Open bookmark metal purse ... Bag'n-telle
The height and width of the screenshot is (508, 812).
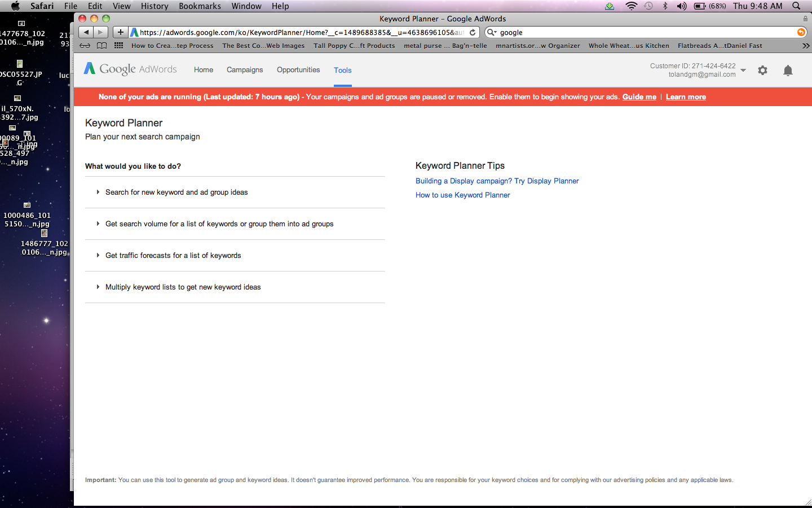445,46
